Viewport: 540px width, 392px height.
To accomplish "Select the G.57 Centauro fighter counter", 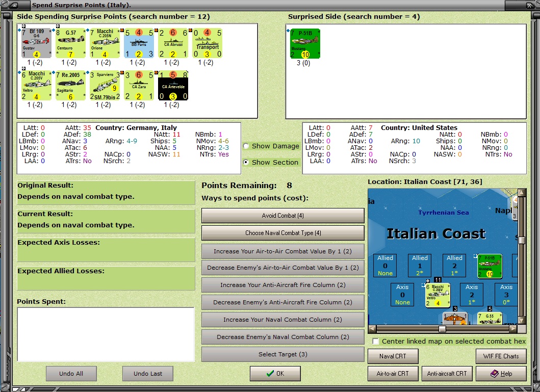I will pyautogui.click(x=70, y=43).
